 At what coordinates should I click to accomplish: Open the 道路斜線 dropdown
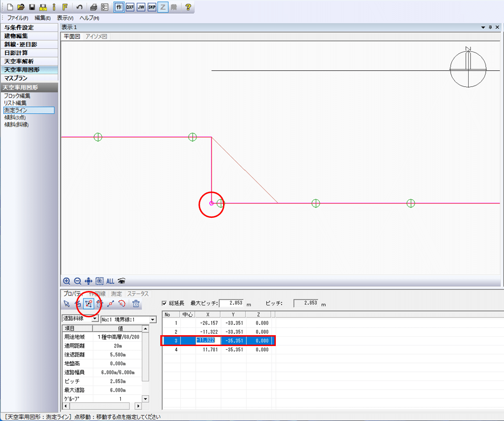95,319
